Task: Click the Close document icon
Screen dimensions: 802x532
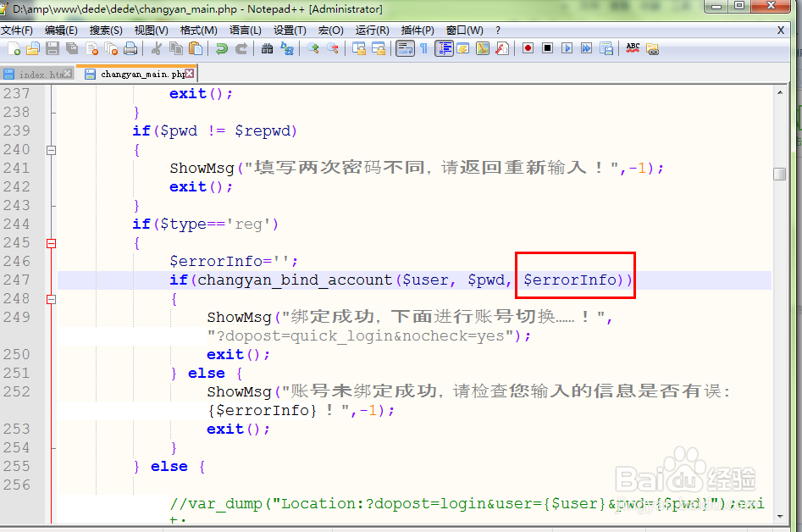Action: point(91,48)
